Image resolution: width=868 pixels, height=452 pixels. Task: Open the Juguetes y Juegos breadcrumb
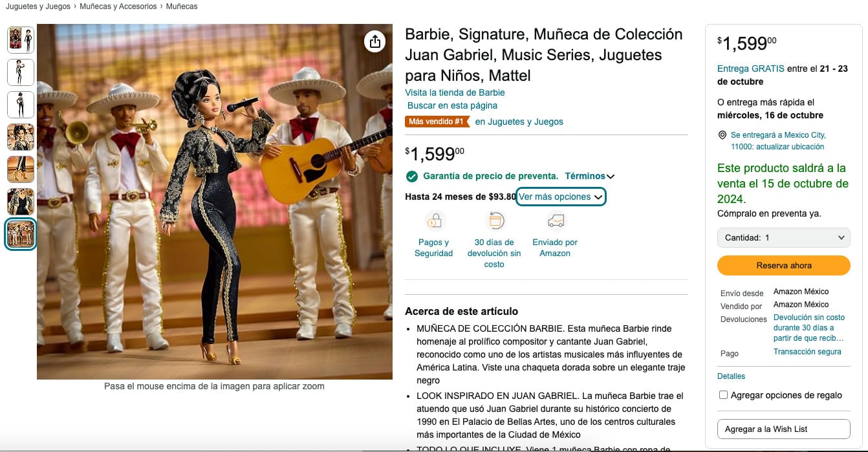[x=39, y=6]
